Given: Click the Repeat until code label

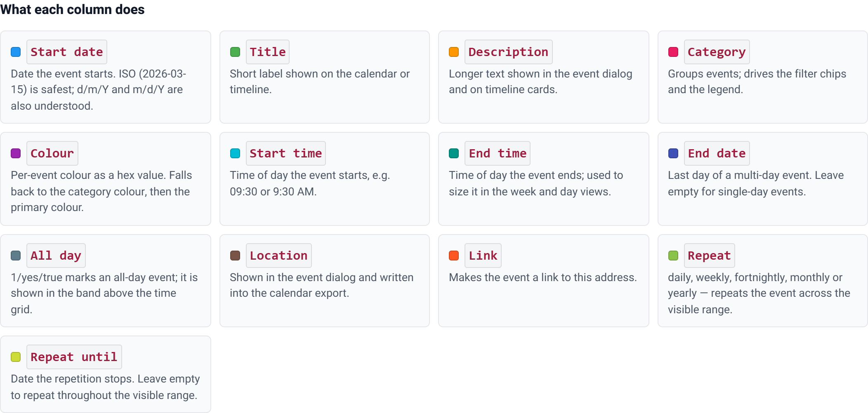Looking at the screenshot, I should tap(74, 357).
